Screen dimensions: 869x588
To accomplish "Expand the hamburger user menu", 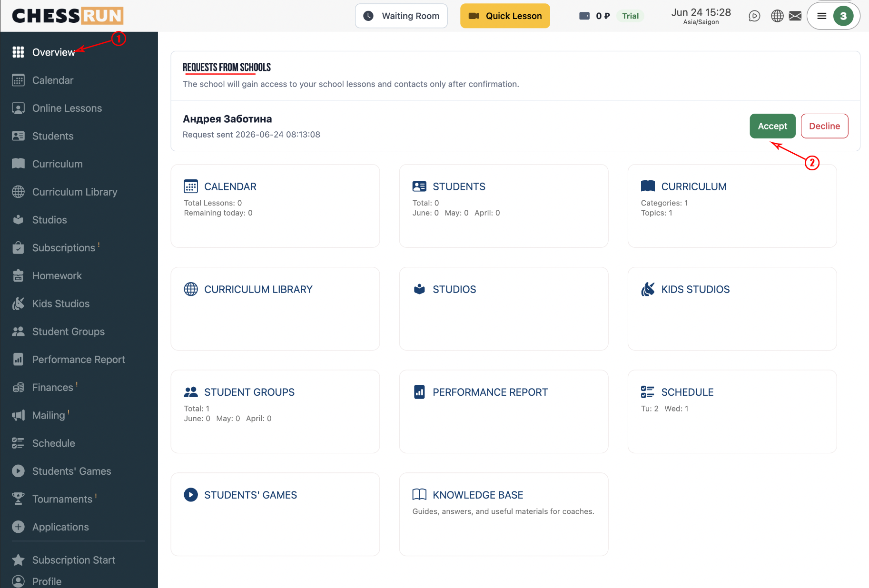I will 822,16.
